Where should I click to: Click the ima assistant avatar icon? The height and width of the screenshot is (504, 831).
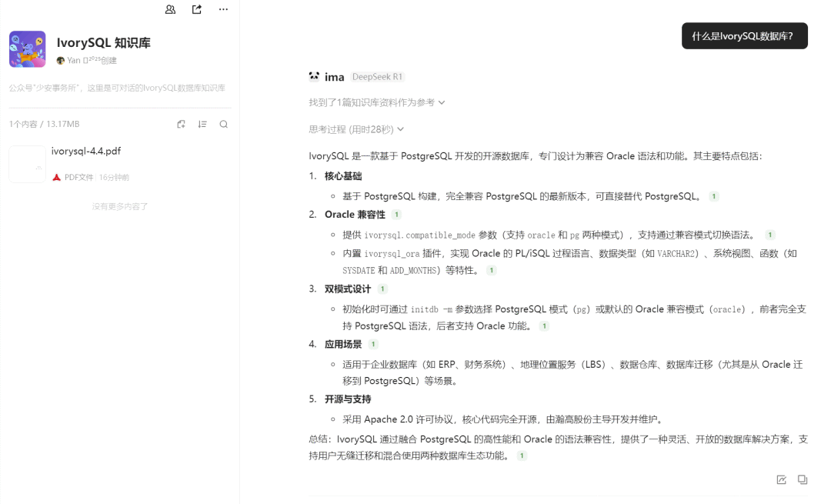coord(313,75)
